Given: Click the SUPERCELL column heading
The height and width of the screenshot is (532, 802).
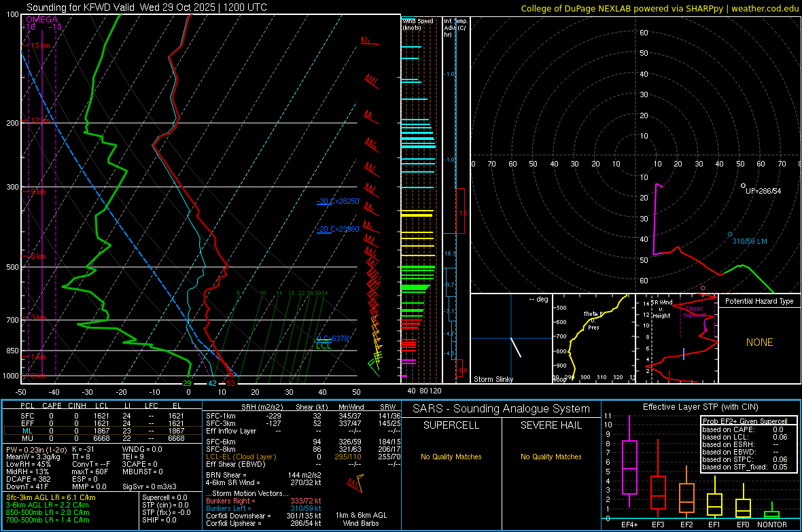Looking at the screenshot, I should click(451, 425).
